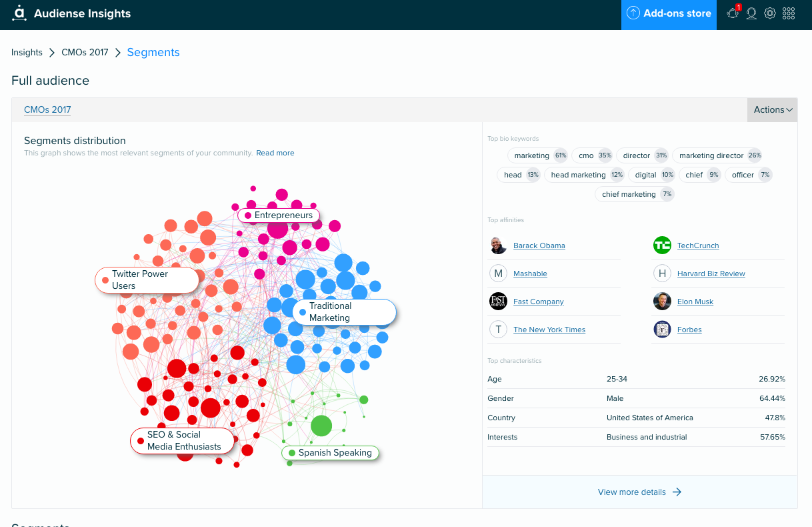This screenshot has height=527, width=812.
Task: Click the marketing director keyword chip
Action: tap(717, 155)
